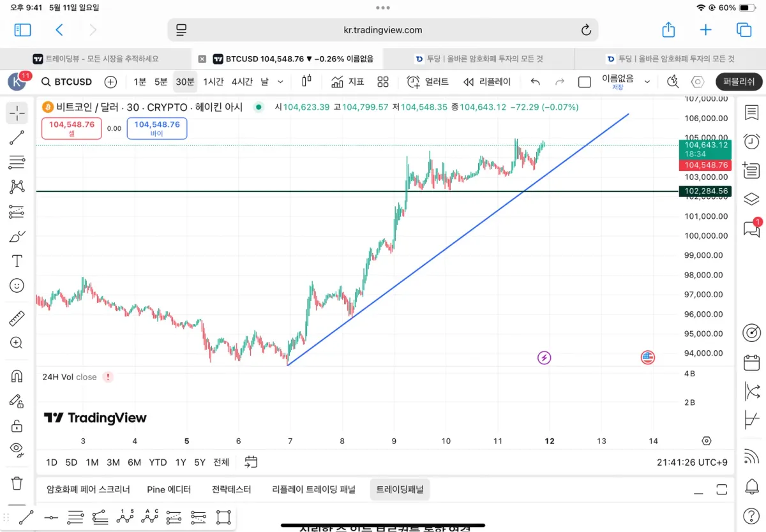The image size is (766, 532).
Task: Click the red 셀 price button
Action: (x=72, y=128)
